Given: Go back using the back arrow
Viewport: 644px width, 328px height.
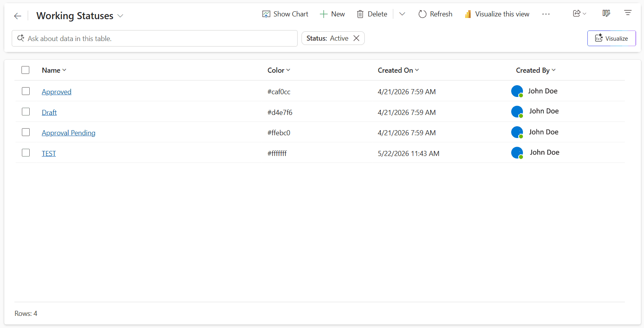Looking at the screenshot, I should pos(17,16).
